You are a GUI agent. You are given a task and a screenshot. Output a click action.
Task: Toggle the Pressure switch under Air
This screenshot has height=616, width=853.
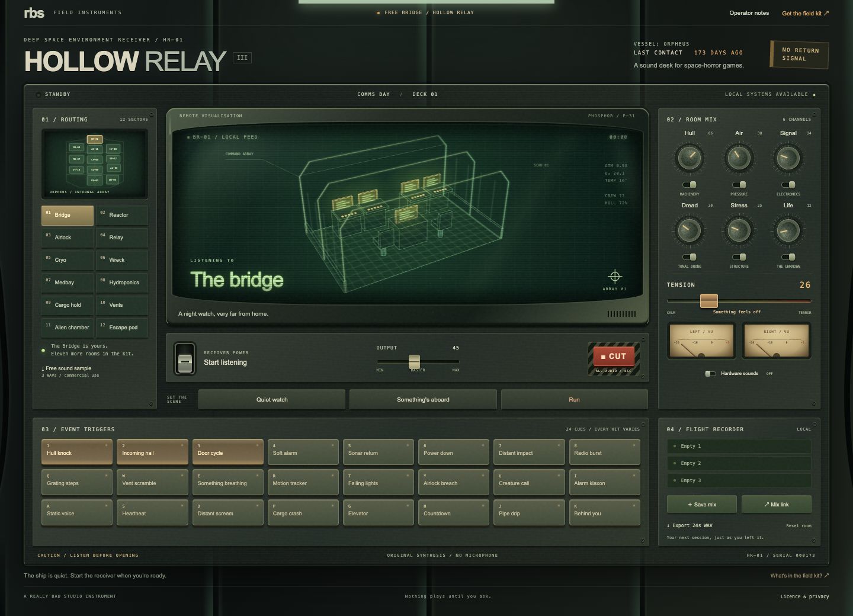[739, 184]
